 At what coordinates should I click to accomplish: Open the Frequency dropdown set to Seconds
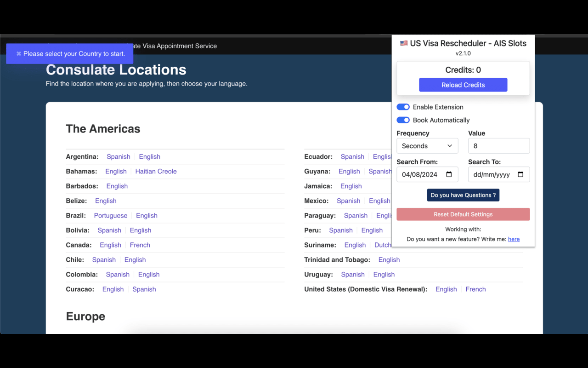coord(427,146)
